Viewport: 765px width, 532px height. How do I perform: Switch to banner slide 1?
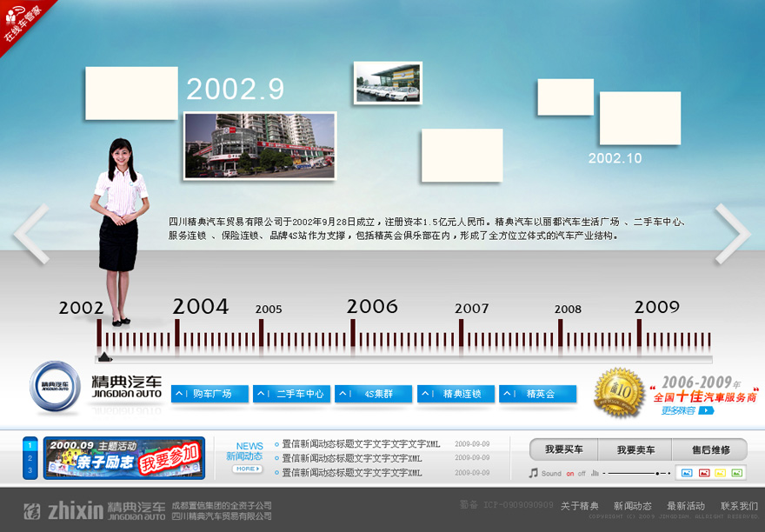pyautogui.click(x=30, y=445)
